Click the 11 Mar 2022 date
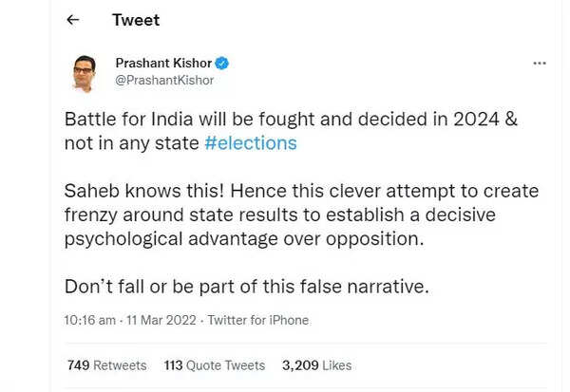This screenshot has width=570, height=392. (x=161, y=320)
